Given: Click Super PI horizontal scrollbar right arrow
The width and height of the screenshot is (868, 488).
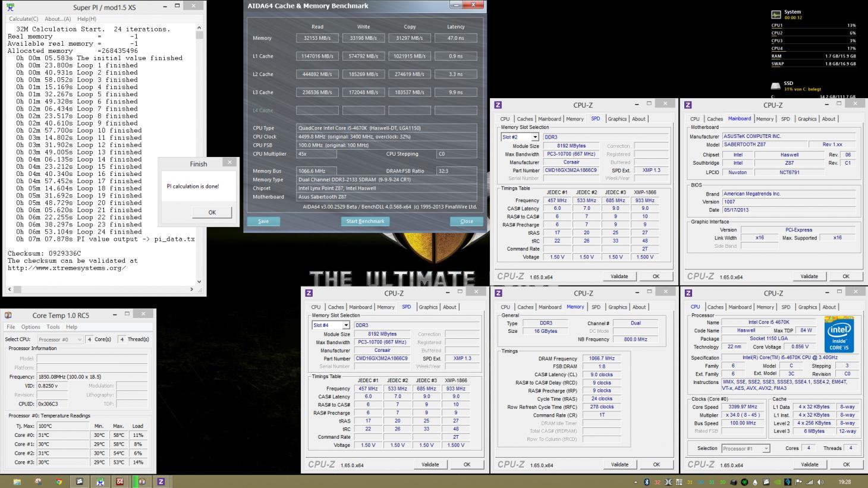Looking at the screenshot, I should pyautogui.click(x=191, y=289).
